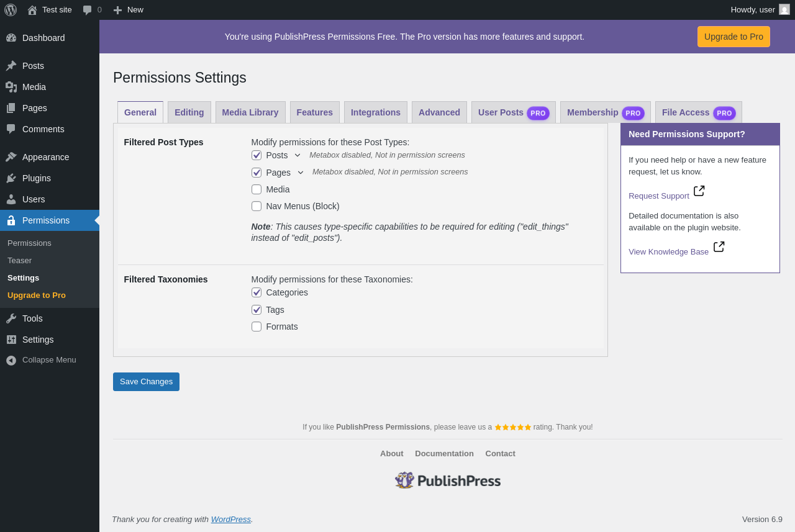Click the Permissions Settings page heading

[179, 78]
